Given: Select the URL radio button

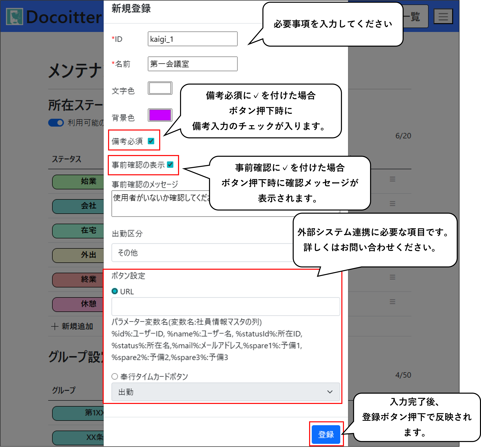Looking at the screenshot, I should (115, 291).
